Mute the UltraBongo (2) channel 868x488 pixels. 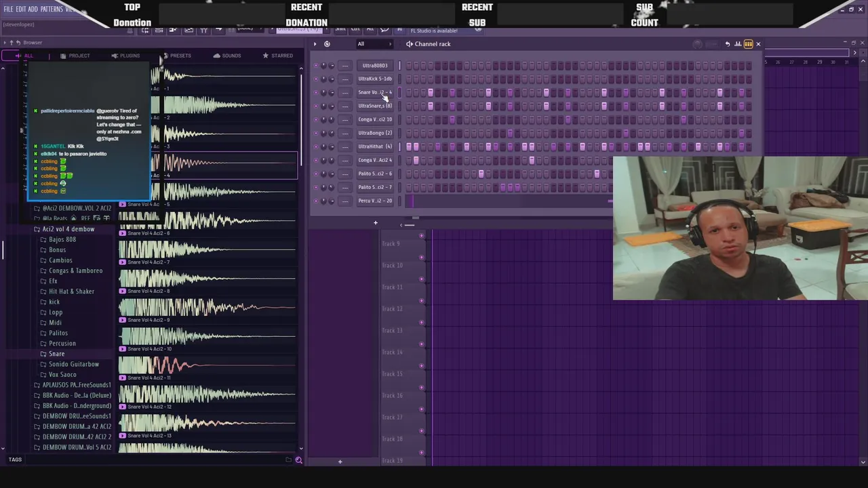[315, 134]
